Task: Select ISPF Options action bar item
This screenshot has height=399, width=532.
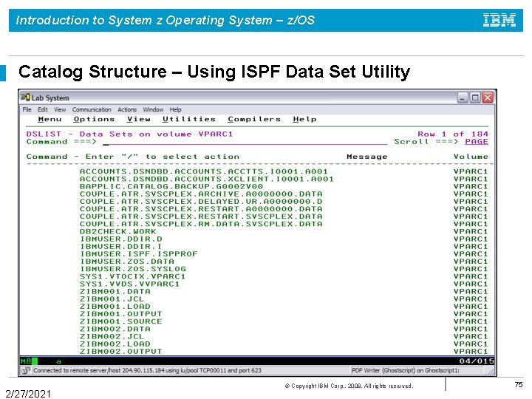Action: click(94, 119)
